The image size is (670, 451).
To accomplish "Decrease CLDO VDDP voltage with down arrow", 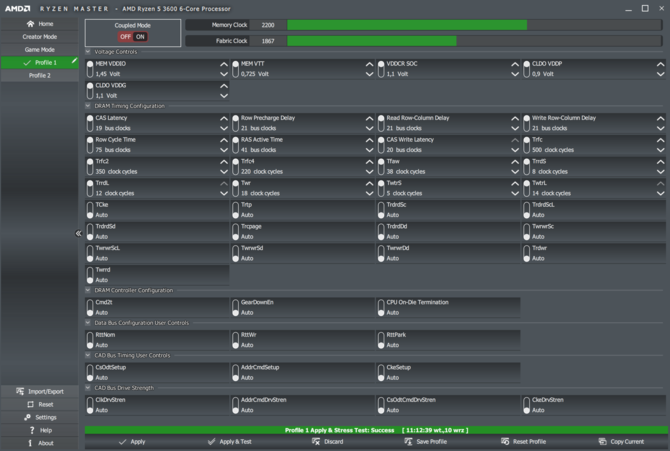I will [x=661, y=74].
